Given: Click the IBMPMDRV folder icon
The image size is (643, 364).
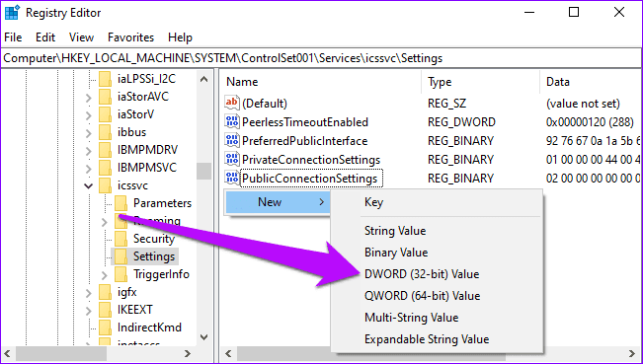Looking at the screenshot, I should click(105, 150).
